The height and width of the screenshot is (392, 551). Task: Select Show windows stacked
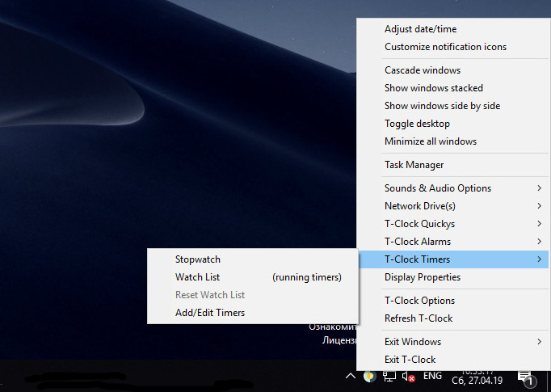452,88
